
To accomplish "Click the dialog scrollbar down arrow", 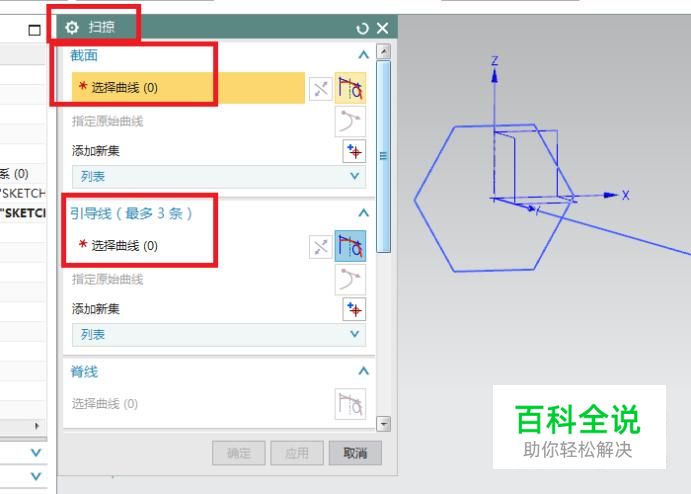I will click(x=384, y=424).
